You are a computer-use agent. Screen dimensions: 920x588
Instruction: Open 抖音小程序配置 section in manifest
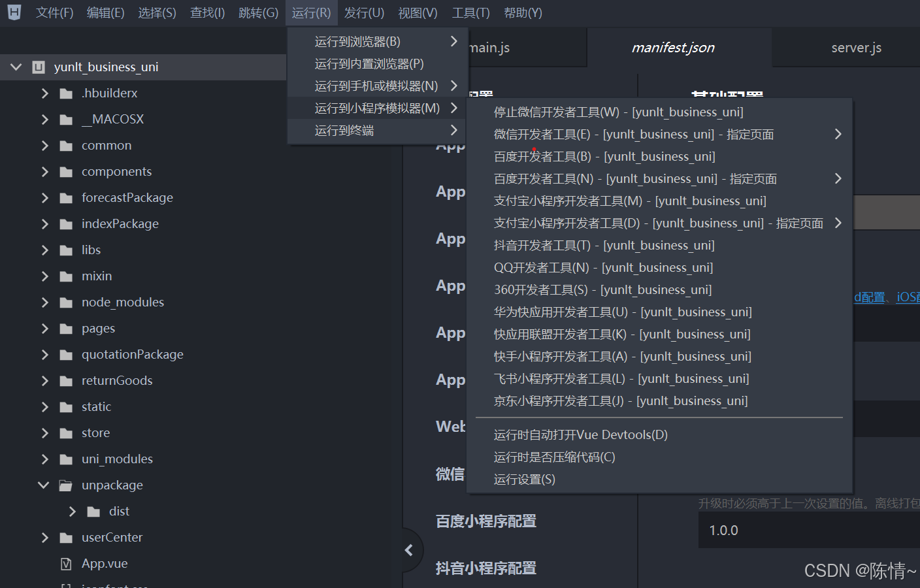486,568
